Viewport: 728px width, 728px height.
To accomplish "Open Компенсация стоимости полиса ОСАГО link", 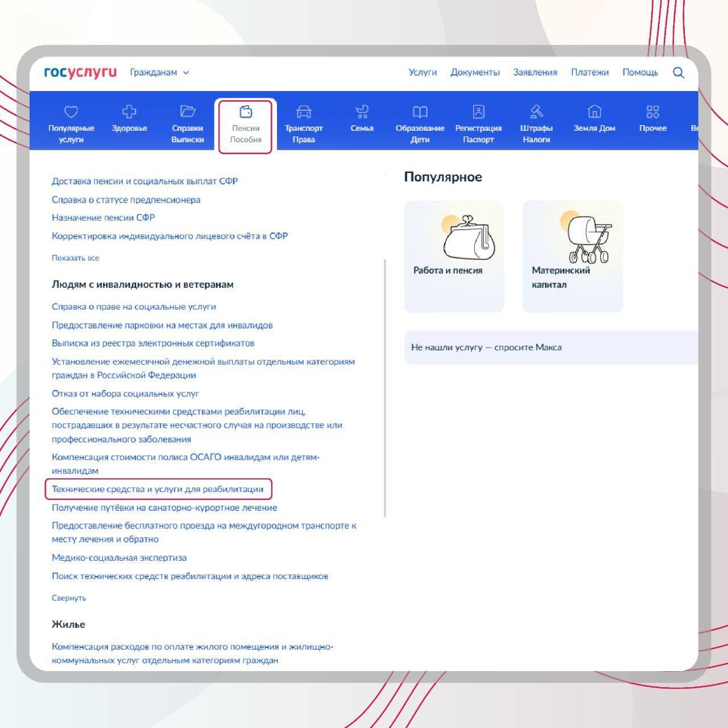I will tap(186, 464).
